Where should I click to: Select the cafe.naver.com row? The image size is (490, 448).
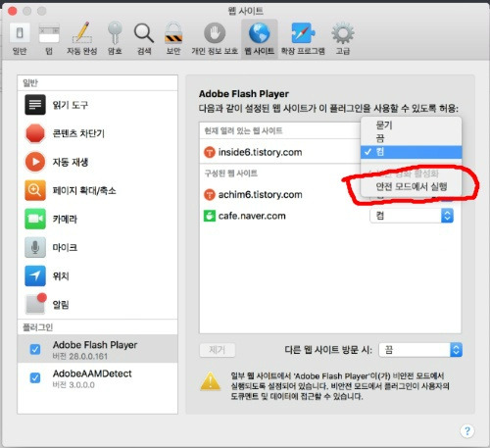[330, 216]
